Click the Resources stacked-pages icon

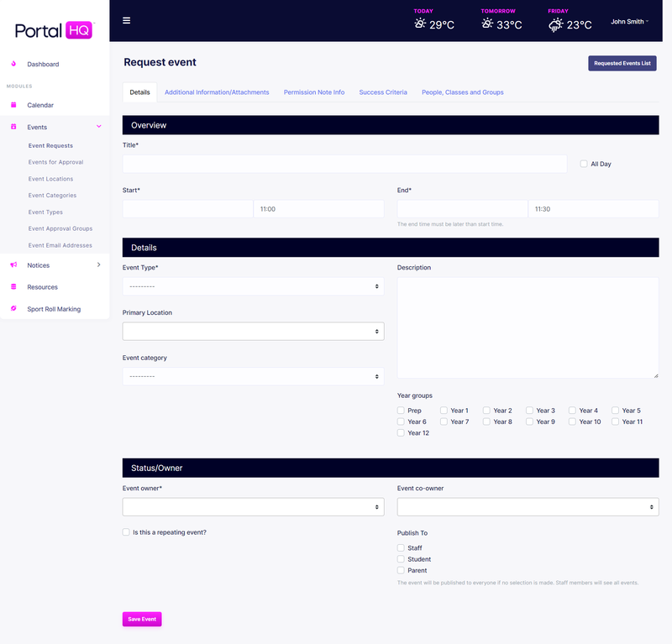click(x=13, y=286)
